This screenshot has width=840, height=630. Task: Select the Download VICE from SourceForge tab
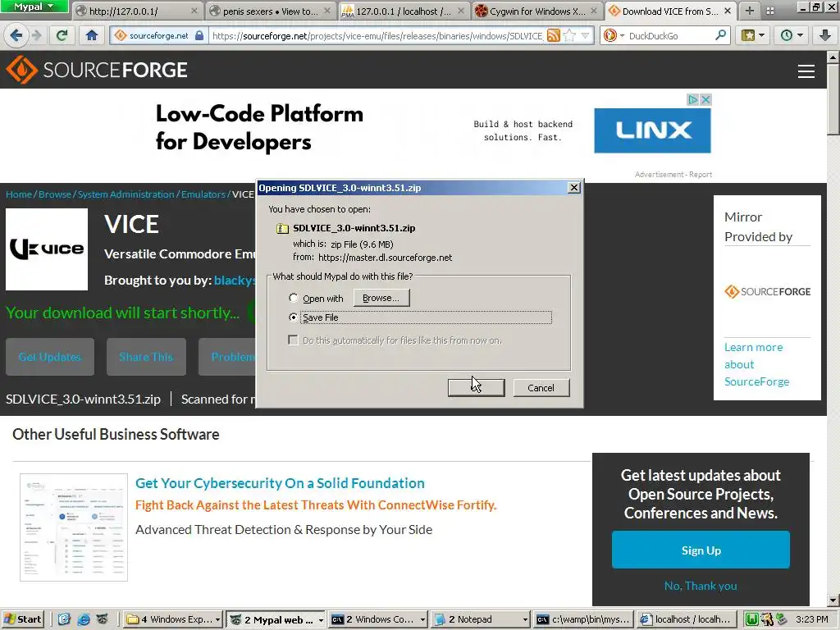[x=669, y=11]
